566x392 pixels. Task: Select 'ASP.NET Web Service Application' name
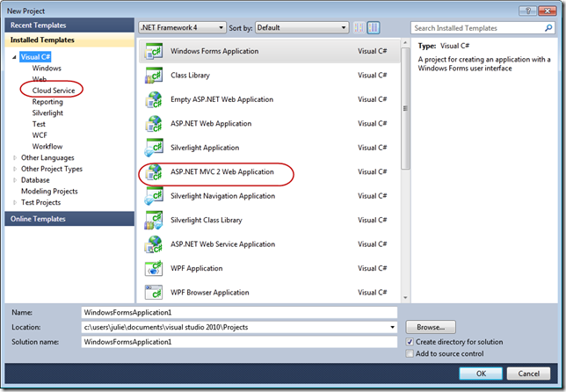(222, 244)
